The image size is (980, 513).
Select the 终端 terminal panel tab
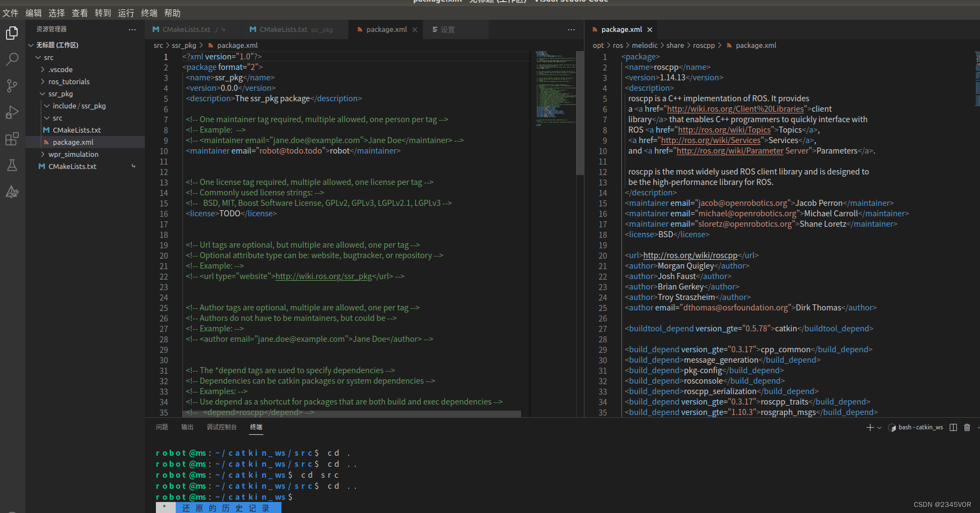(256, 427)
